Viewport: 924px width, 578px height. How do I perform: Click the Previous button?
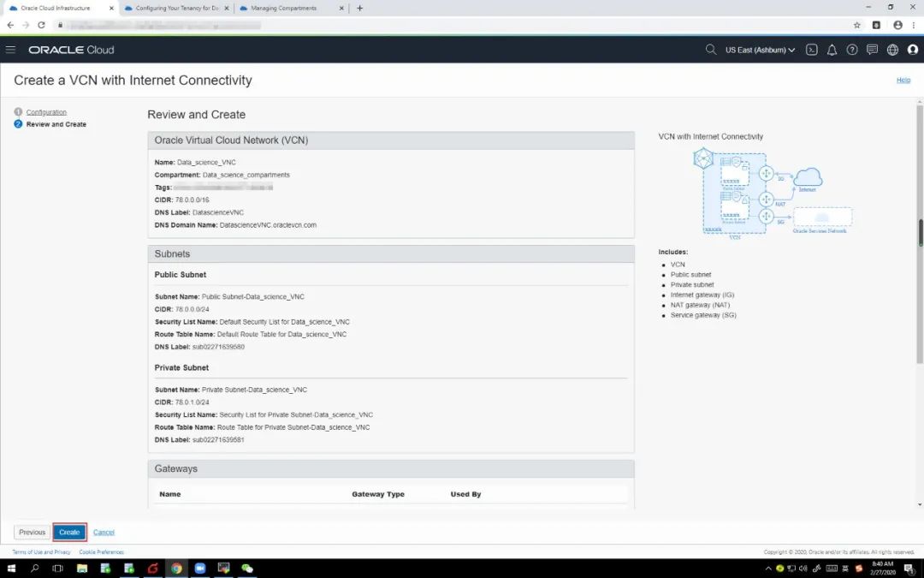coord(33,532)
